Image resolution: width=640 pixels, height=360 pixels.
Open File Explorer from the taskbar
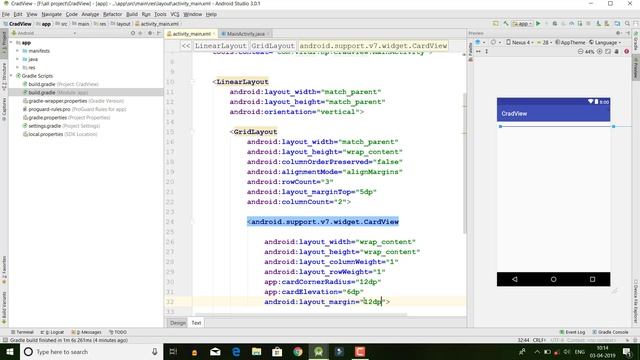point(256,351)
